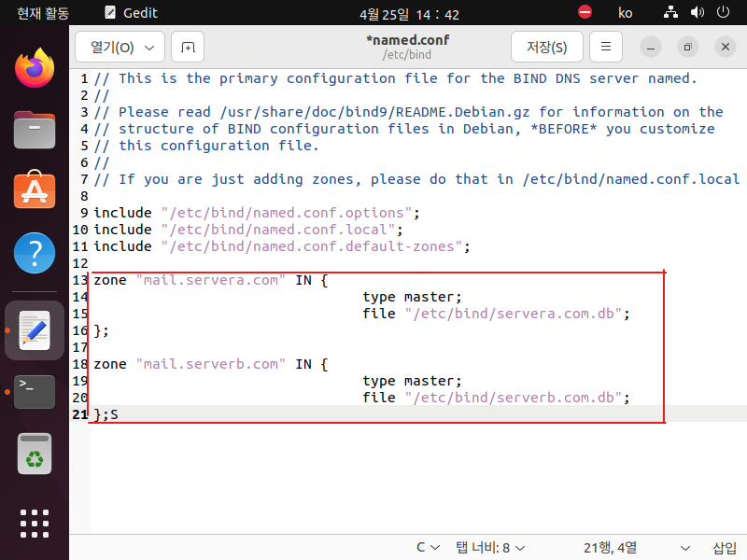747x560 pixels.
Task: Click the named.conf.local include line
Action: [248, 230]
